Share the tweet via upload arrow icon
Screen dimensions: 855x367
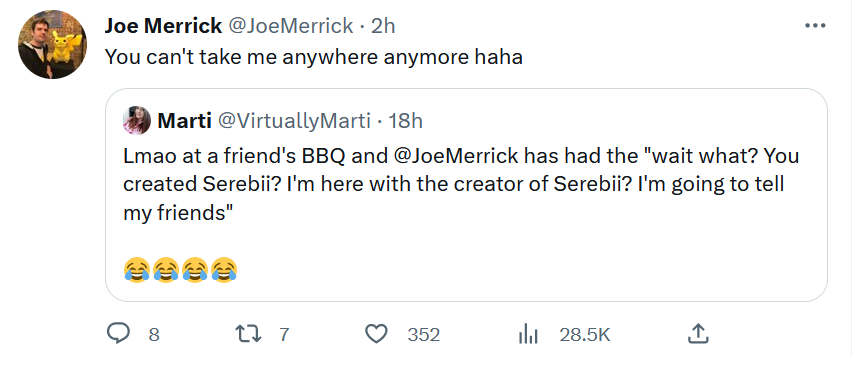tap(698, 334)
